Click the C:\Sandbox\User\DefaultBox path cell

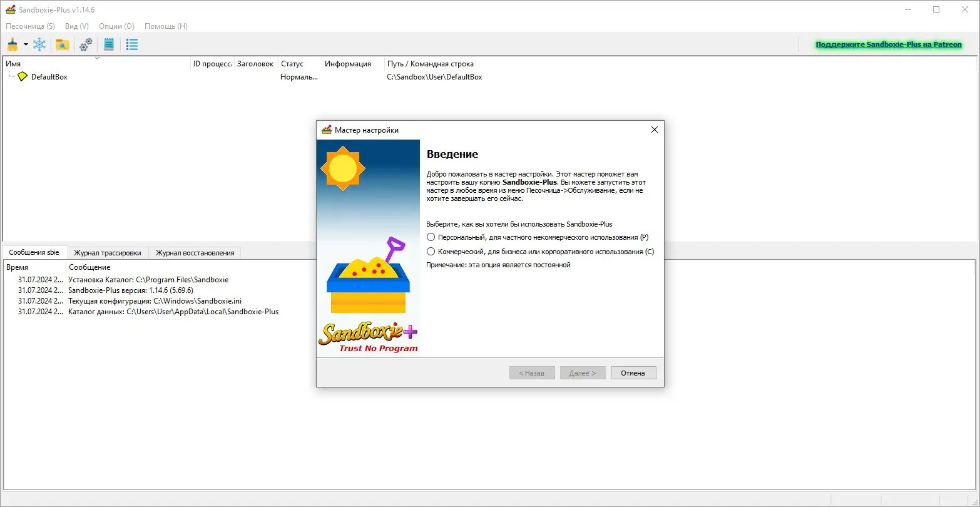coord(434,77)
